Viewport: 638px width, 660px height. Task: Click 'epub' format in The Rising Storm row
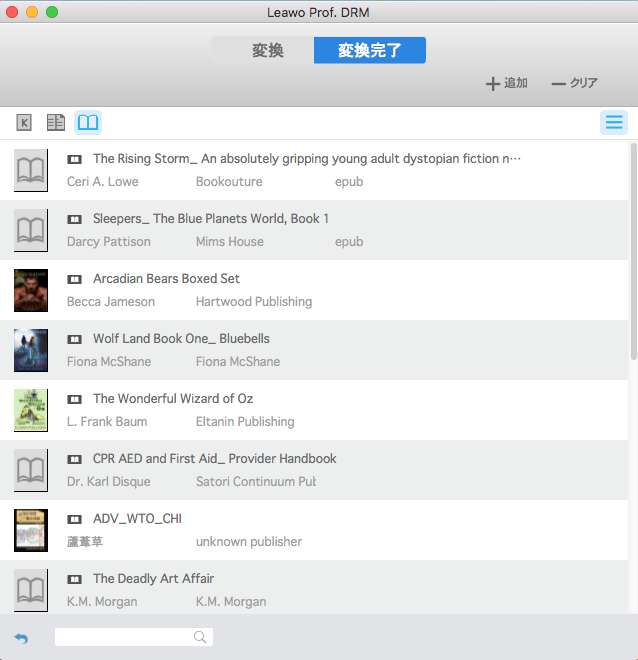(x=349, y=182)
